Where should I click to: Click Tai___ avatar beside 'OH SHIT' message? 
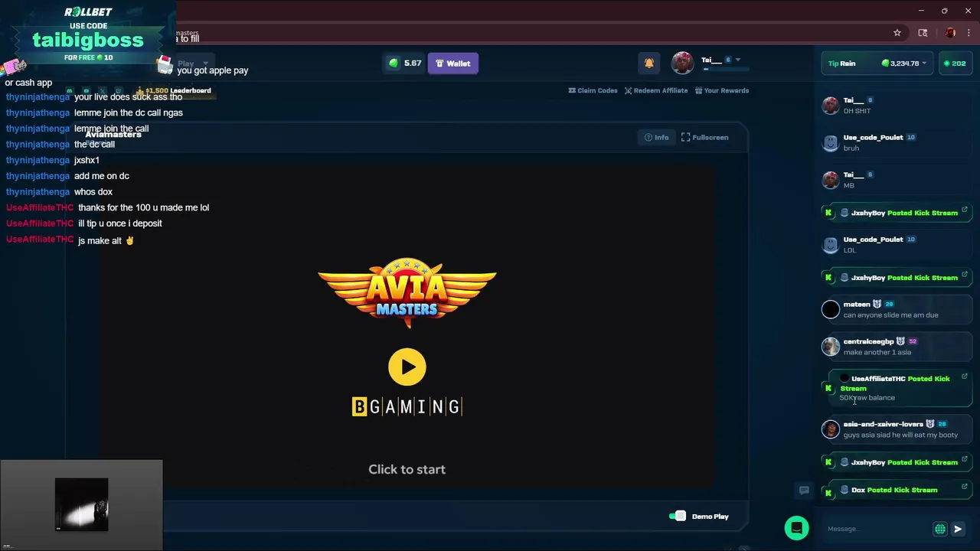click(831, 106)
